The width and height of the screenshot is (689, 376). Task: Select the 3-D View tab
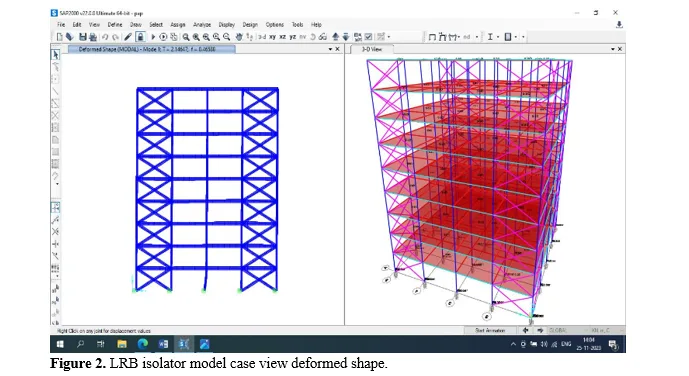point(372,49)
